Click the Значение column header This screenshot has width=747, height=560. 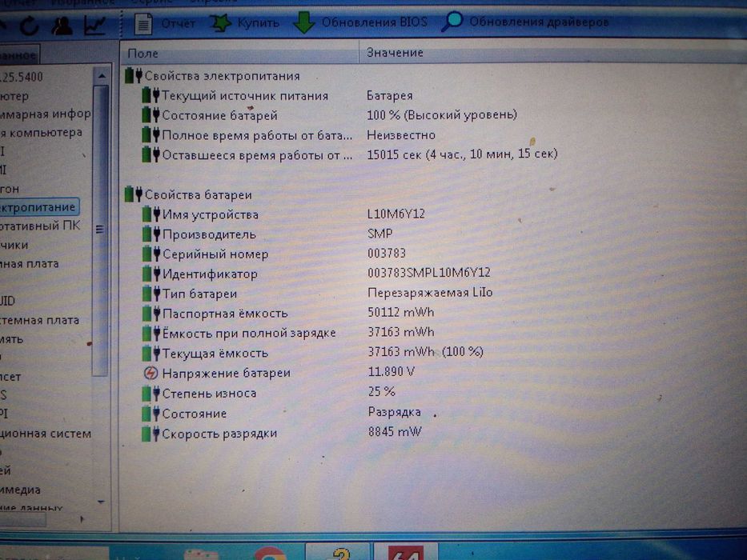point(552,52)
